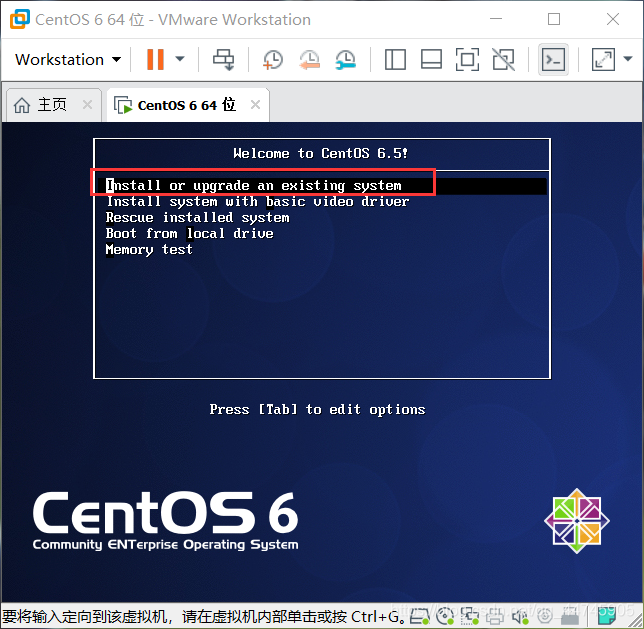This screenshot has height=629, width=644.
Task: Open the stretch display options dropdown arrow
Action: click(628, 59)
